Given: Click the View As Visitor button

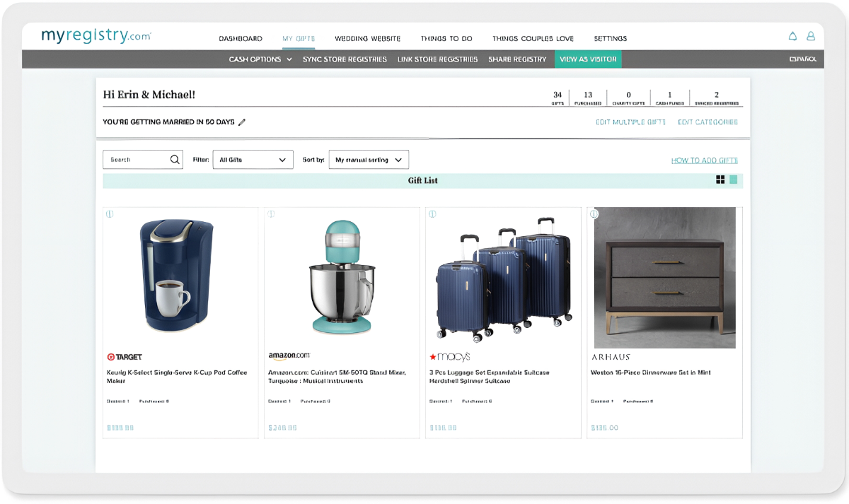Looking at the screenshot, I should (588, 59).
